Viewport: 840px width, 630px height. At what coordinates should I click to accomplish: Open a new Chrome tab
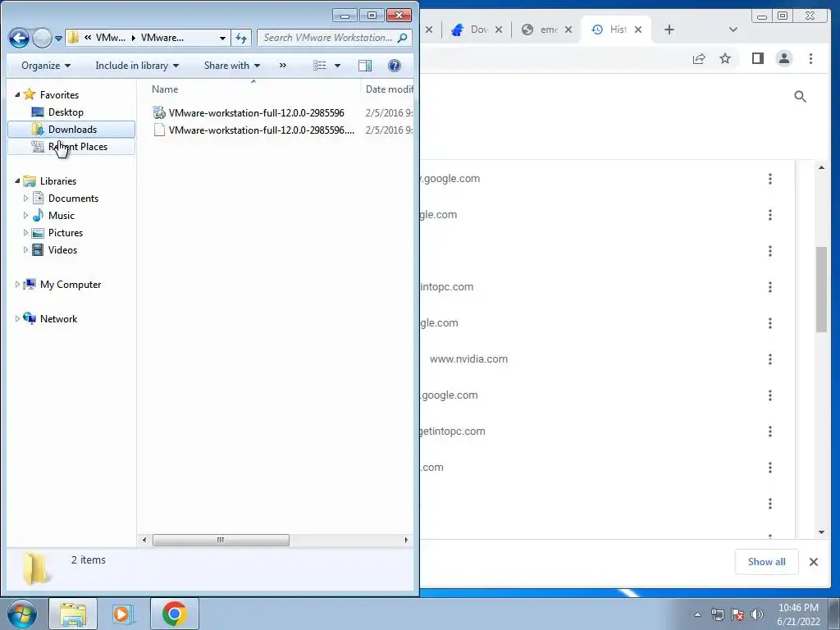(669, 30)
